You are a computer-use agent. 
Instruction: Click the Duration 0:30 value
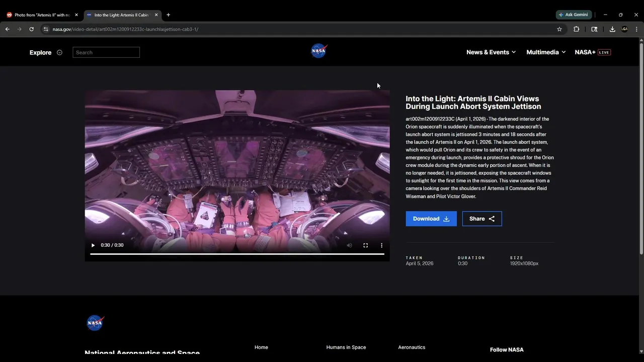[x=462, y=263]
